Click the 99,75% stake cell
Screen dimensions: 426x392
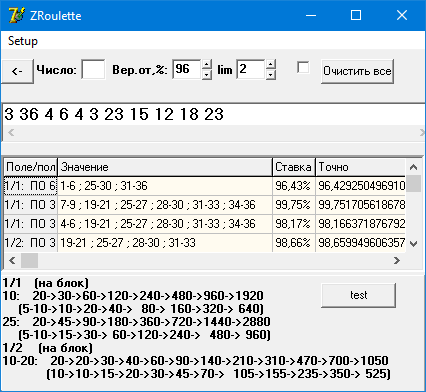(x=294, y=205)
